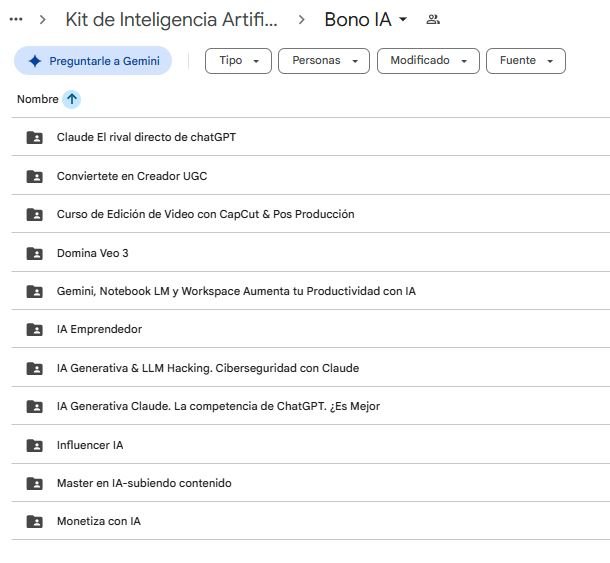Click folder icon of Monetiza con IA

[x=35, y=521]
